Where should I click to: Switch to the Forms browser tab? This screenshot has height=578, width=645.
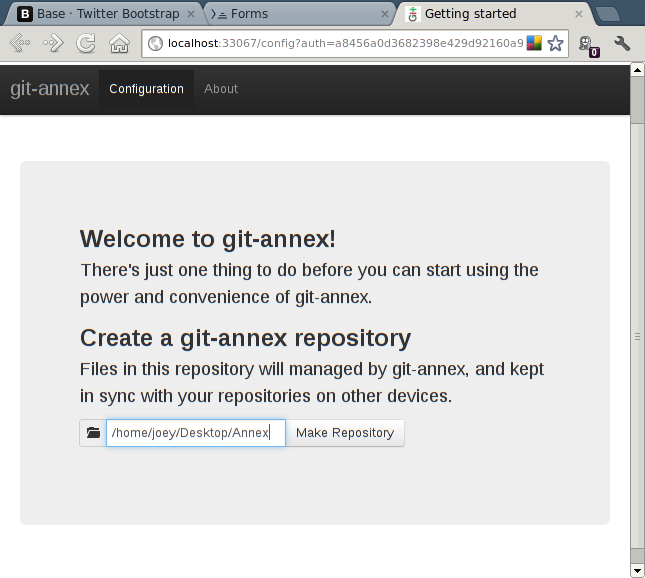tap(299, 14)
